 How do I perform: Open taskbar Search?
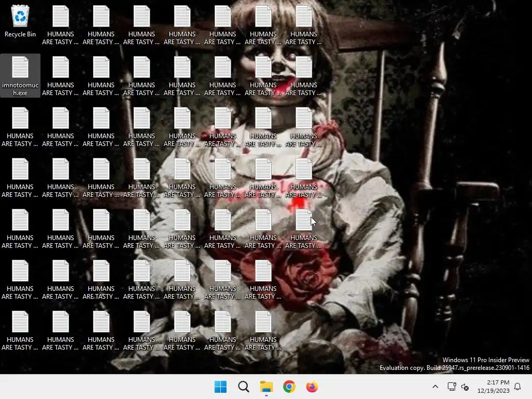click(244, 387)
